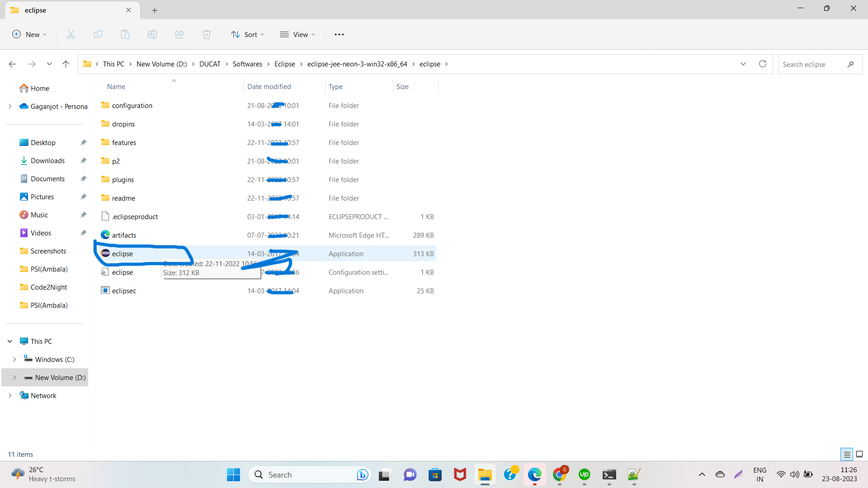
Task: Select the .eclipseproduct file
Action: click(267, 217)
